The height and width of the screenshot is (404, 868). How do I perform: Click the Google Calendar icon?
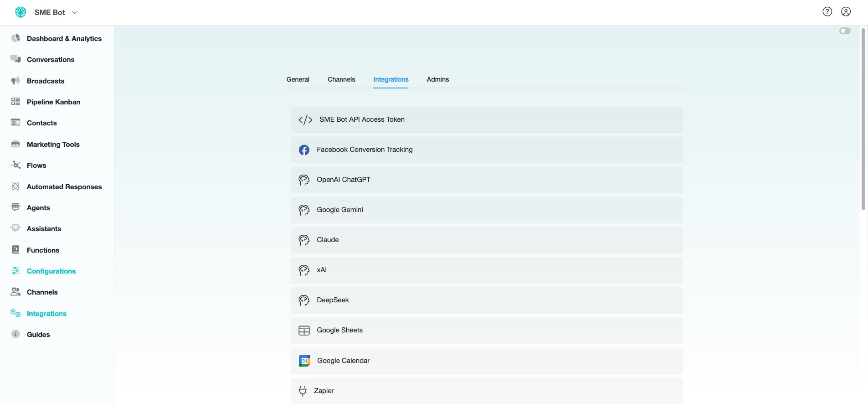[x=304, y=361]
